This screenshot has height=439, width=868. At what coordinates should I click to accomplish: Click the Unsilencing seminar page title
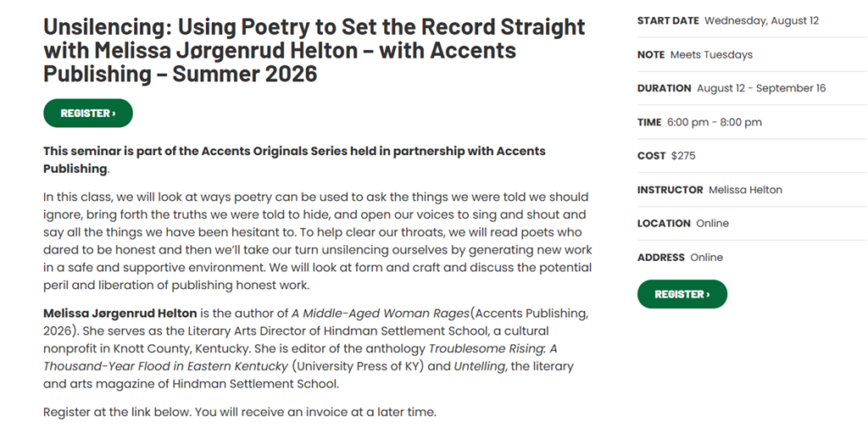coord(314,50)
